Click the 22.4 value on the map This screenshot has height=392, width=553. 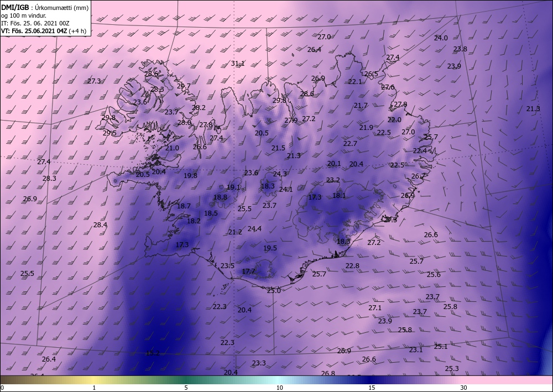pos(420,151)
